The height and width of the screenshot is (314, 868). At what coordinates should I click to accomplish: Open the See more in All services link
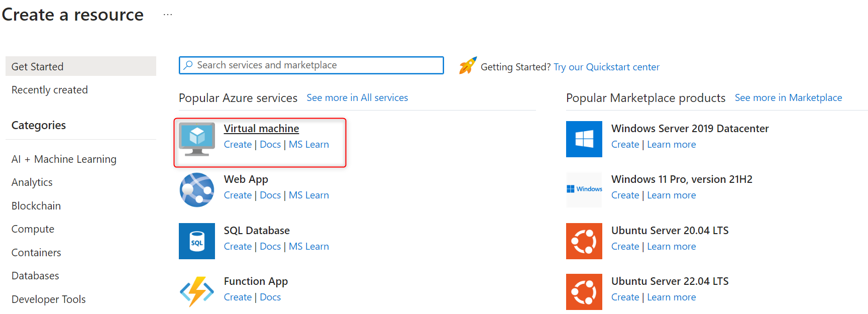click(x=357, y=98)
